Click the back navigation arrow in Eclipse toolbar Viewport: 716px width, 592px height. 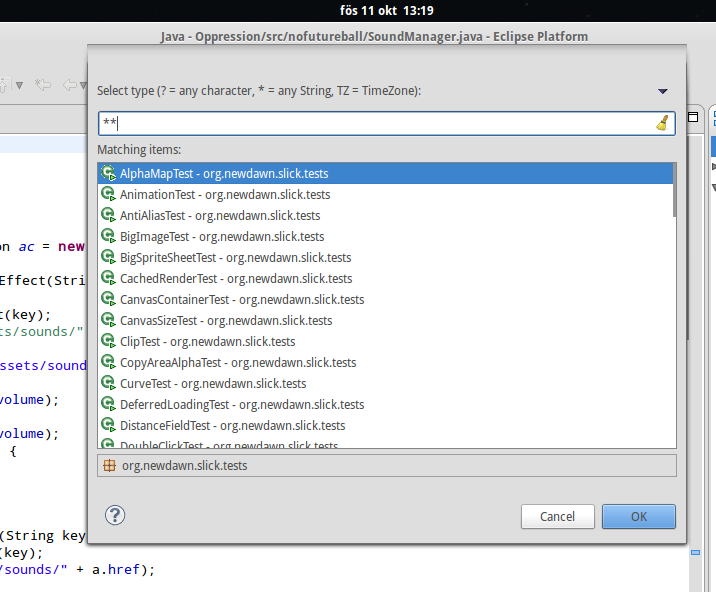69,85
